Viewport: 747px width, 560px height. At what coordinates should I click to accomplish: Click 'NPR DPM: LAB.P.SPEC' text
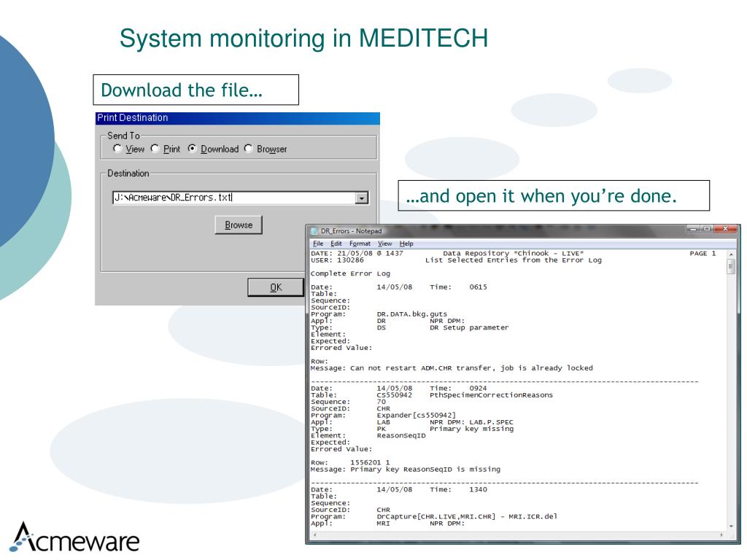click(x=471, y=422)
